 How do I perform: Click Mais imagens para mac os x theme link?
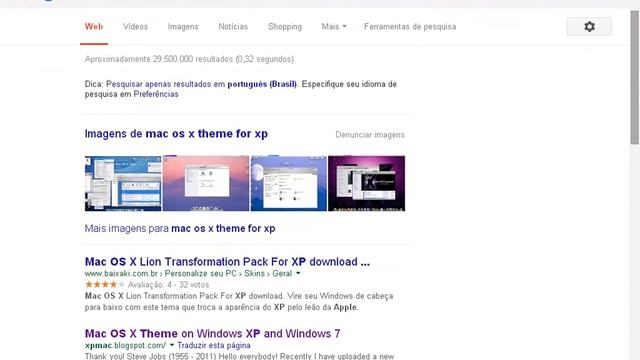pos(180,228)
